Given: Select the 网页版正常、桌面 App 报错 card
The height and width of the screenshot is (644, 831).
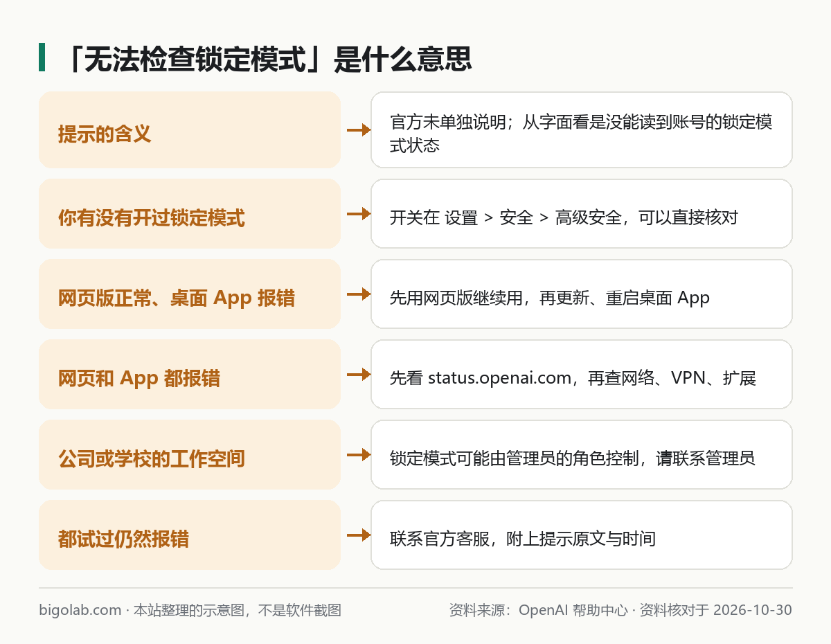Looking at the screenshot, I should coord(190,294).
